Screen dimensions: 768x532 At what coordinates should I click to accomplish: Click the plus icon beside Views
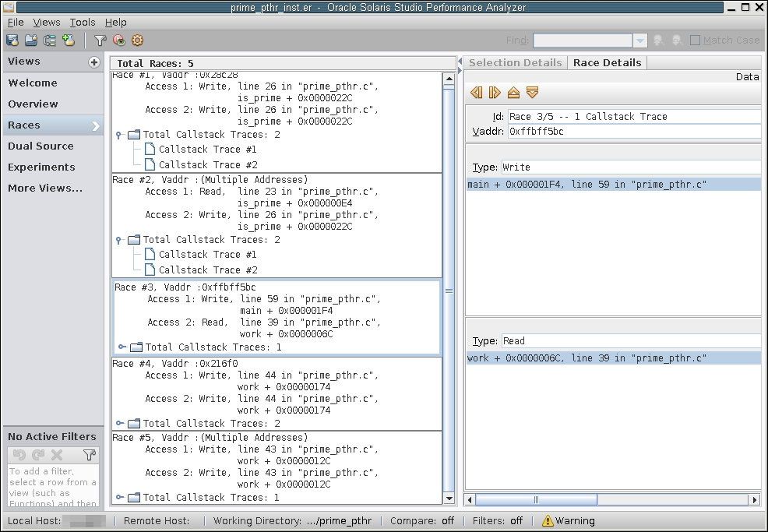pyautogui.click(x=94, y=62)
